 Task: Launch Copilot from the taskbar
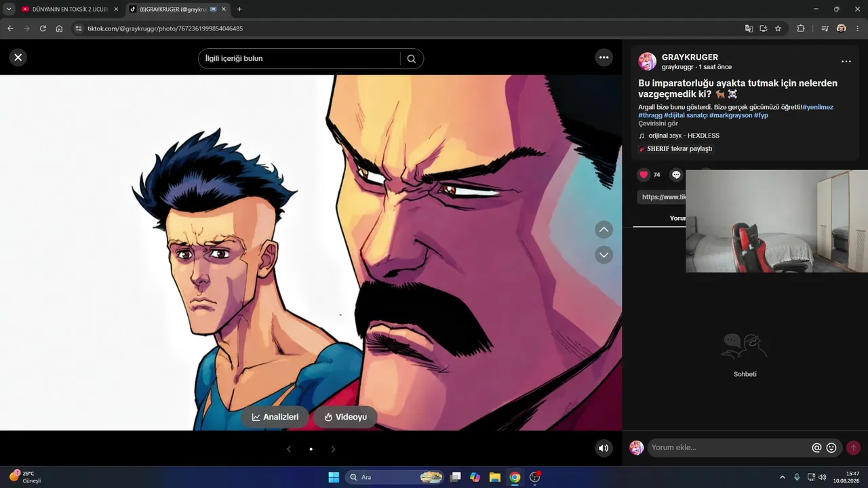click(475, 477)
